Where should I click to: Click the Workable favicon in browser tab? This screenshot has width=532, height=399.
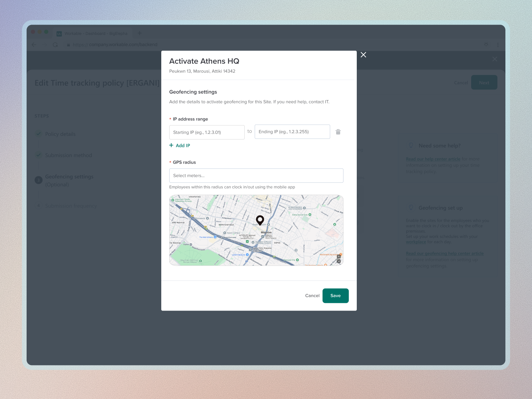pos(59,34)
